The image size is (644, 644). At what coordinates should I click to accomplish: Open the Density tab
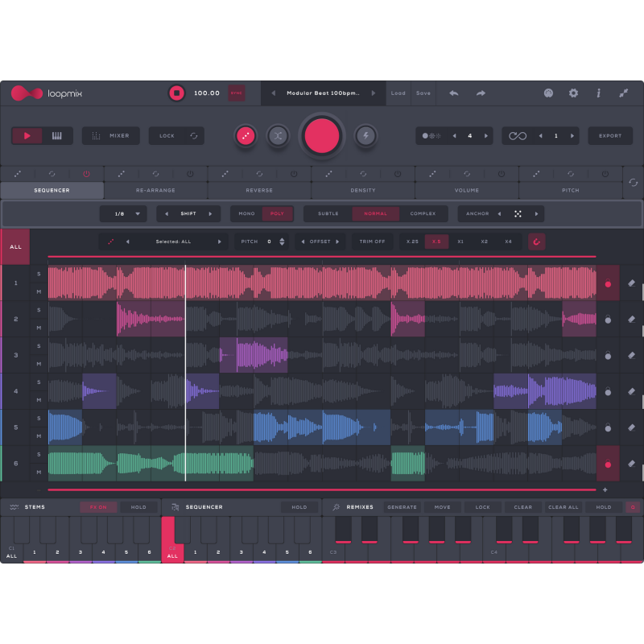point(363,191)
